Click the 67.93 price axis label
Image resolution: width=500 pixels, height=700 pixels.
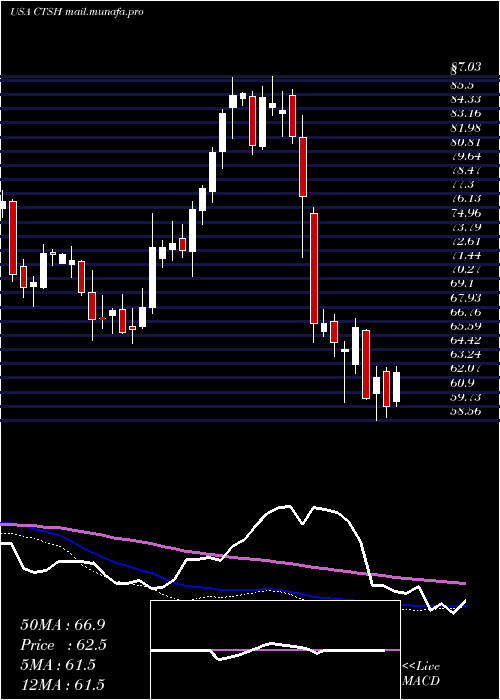pyautogui.click(x=465, y=298)
